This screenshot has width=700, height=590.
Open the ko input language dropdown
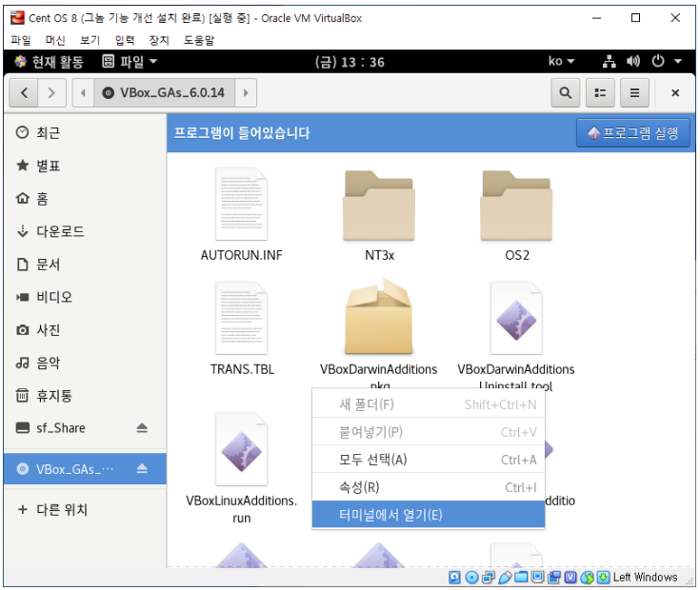point(561,61)
